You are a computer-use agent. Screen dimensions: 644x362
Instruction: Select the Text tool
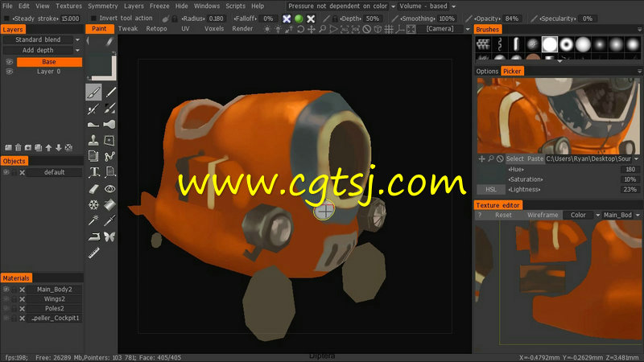[x=94, y=172]
